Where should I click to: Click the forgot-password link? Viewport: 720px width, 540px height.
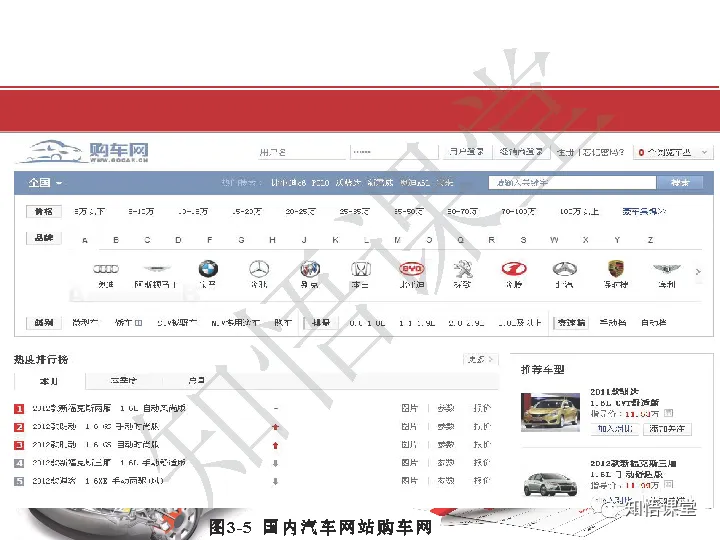pos(603,152)
